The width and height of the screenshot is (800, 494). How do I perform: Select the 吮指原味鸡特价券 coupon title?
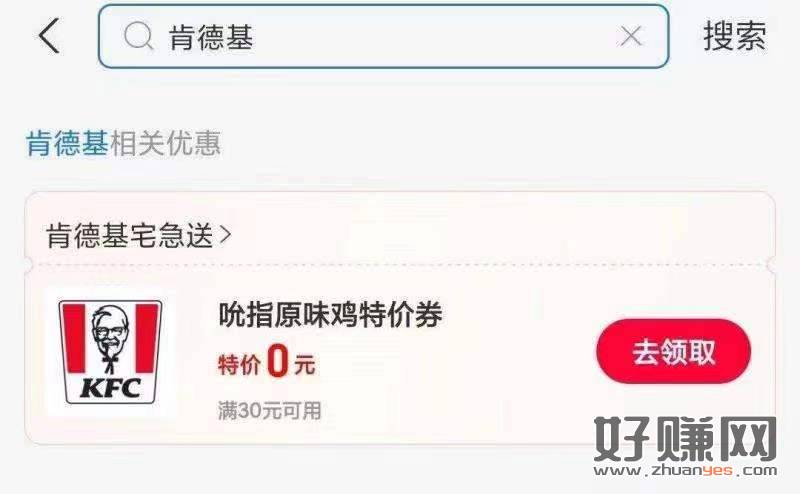pyautogui.click(x=331, y=314)
